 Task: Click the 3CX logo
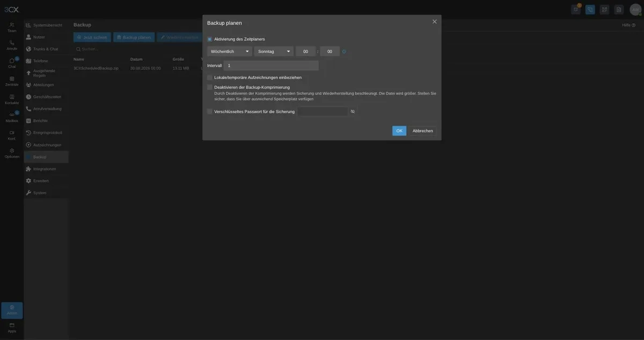click(11, 10)
